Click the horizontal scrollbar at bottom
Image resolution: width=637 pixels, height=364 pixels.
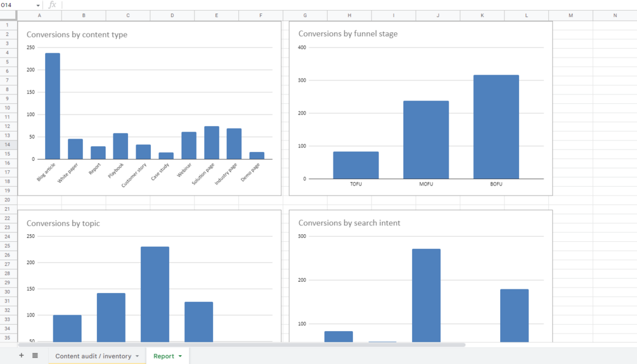point(241,345)
